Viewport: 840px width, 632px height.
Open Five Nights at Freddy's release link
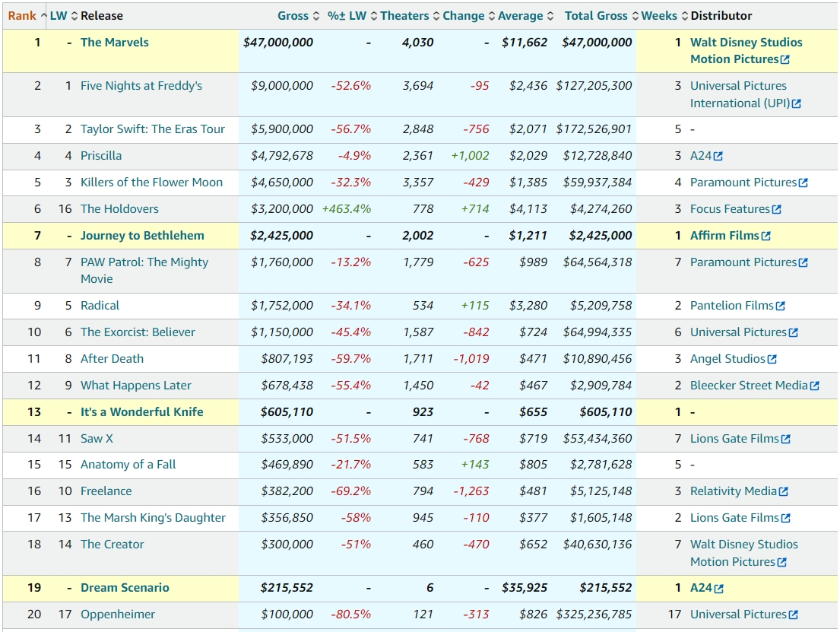[x=141, y=86]
